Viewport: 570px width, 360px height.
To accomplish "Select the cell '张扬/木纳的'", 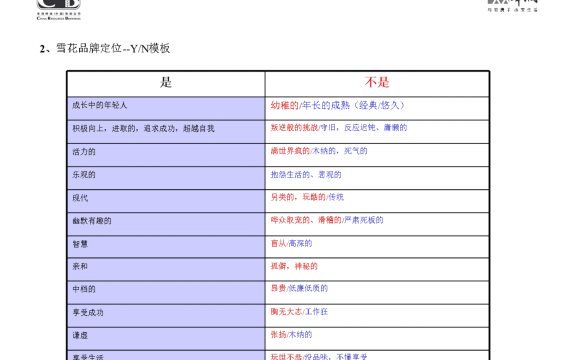I will (377, 339).
